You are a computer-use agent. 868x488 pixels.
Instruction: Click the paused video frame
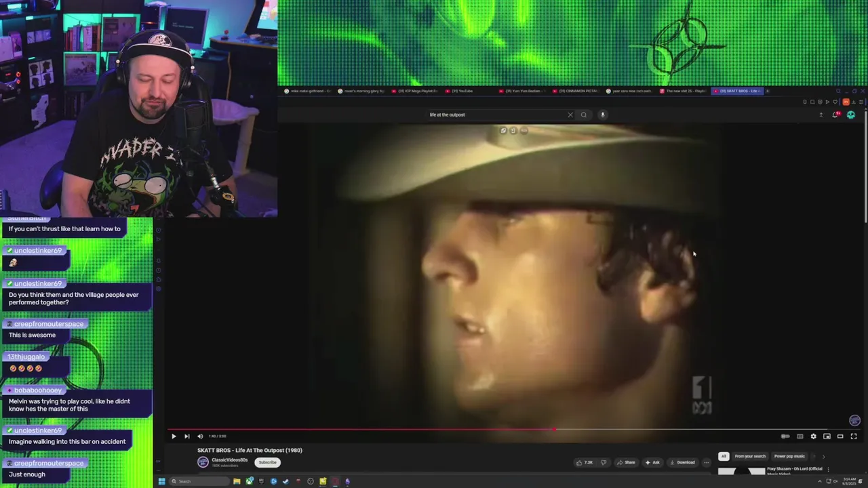[x=514, y=276]
